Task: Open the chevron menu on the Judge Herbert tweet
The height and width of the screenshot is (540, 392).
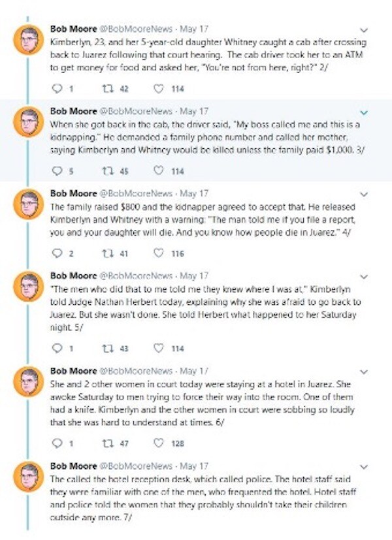Action: tap(364, 276)
